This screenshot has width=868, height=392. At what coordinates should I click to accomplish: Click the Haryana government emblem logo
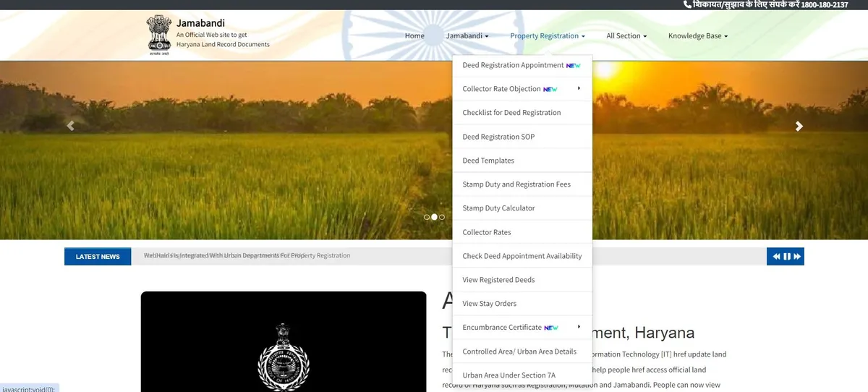click(x=158, y=35)
